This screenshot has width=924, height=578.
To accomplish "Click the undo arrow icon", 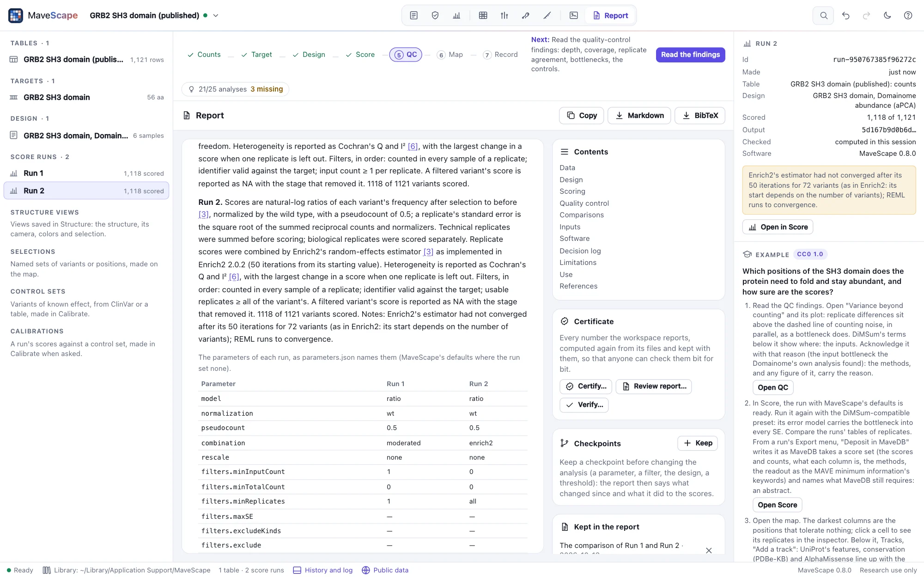I will (x=845, y=15).
